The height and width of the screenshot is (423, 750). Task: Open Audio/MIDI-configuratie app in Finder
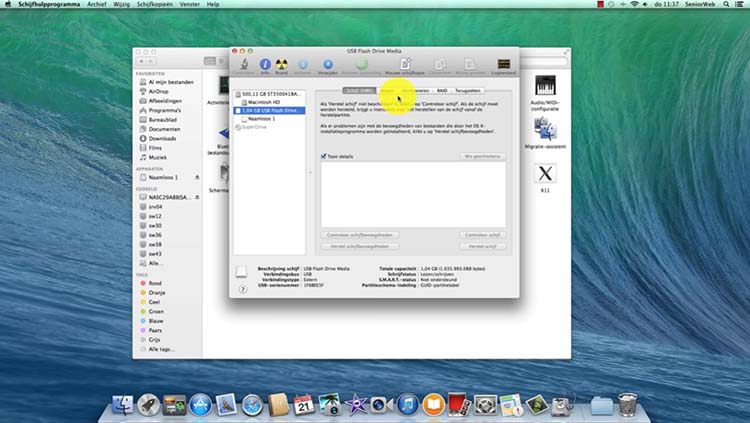(x=545, y=94)
